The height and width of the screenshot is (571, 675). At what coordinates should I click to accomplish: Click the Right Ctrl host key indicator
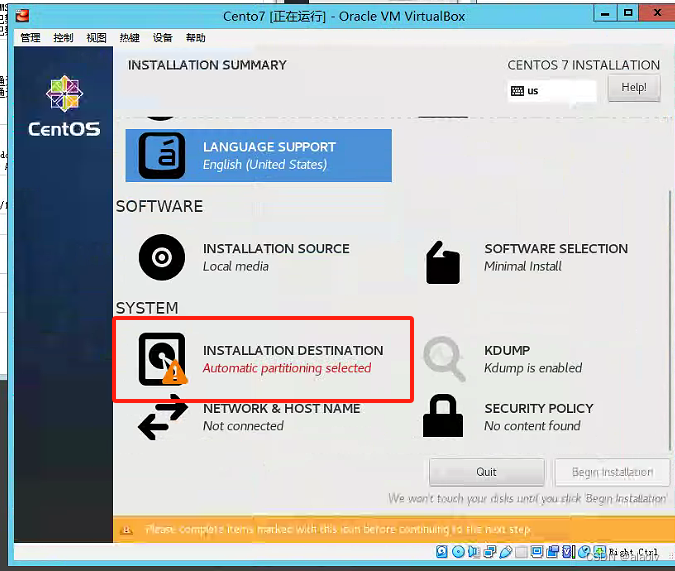tap(633, 552)
